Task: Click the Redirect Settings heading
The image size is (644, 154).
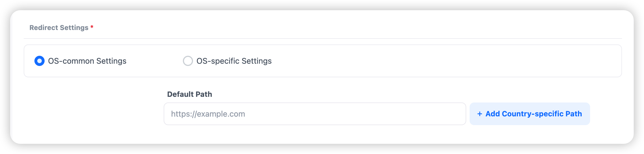Action: coord(59,28)
